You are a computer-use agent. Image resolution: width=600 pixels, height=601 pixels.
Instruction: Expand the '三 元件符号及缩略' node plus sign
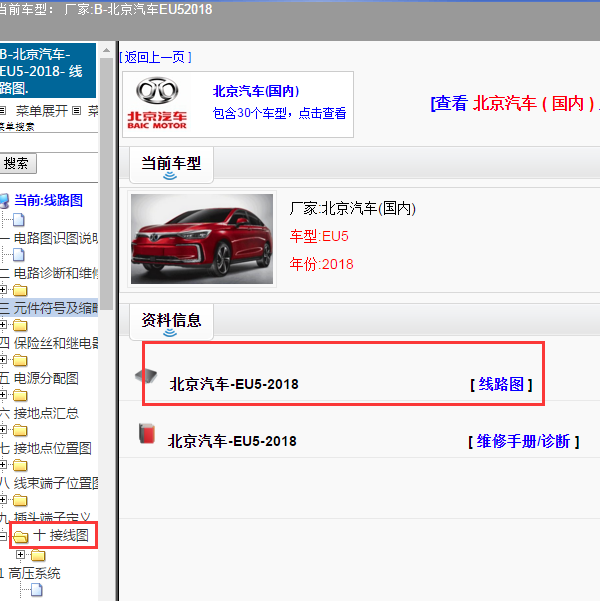[3, 290]
